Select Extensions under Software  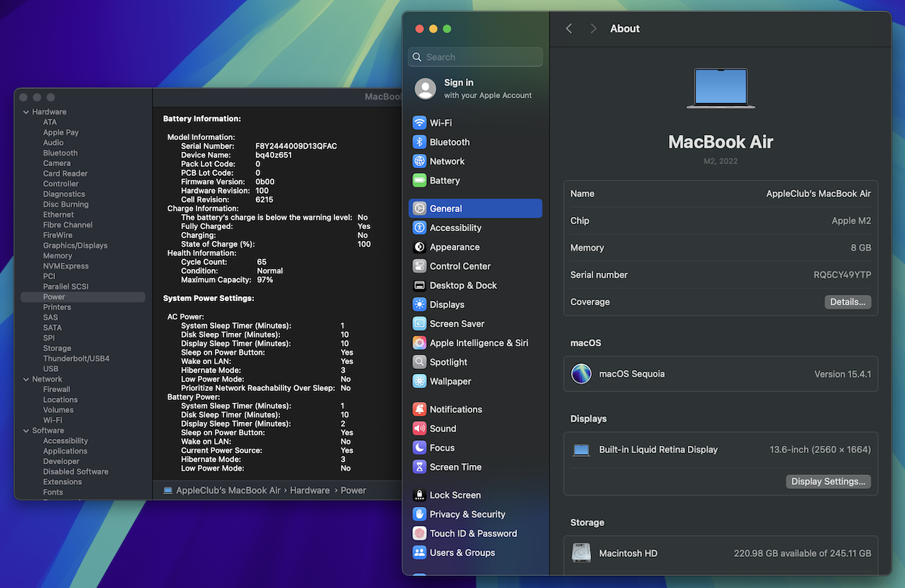[62, 482]
